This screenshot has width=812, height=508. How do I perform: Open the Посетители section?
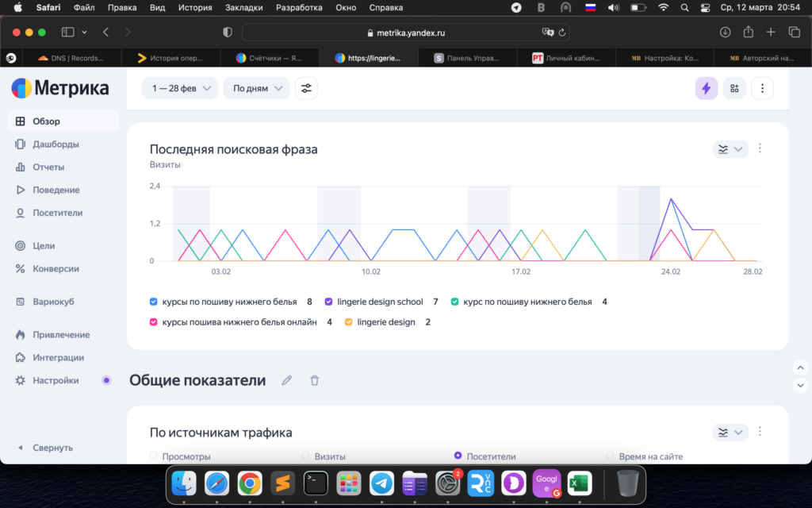pyautogui.click(x=57, y=213)
